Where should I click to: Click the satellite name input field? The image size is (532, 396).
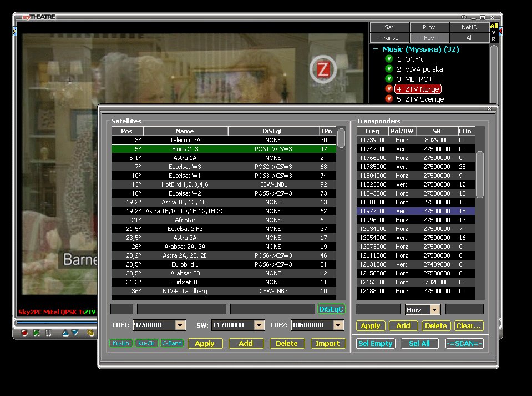pyautogui.click(x=181, y=309)
